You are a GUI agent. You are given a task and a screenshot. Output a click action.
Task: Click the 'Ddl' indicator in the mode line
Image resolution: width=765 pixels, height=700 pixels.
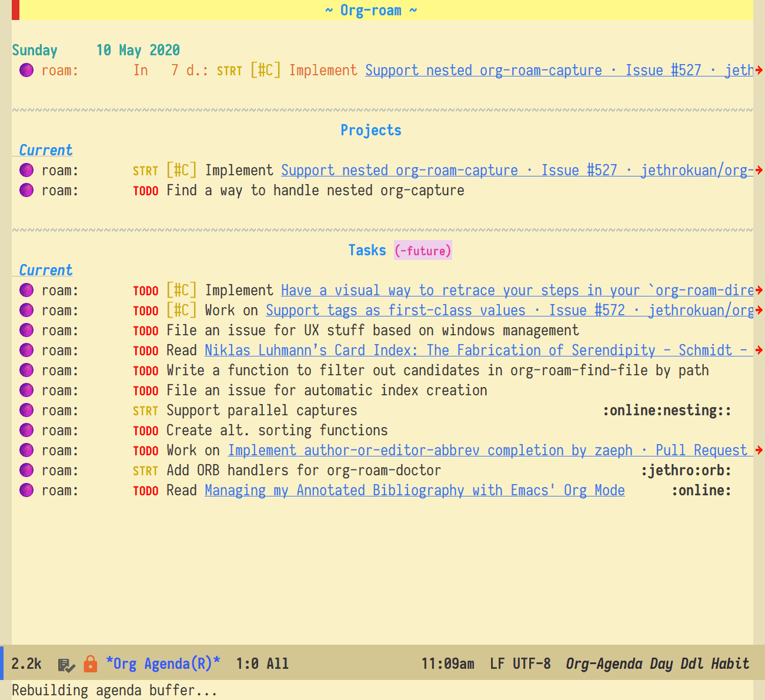(x=692, y=664)
